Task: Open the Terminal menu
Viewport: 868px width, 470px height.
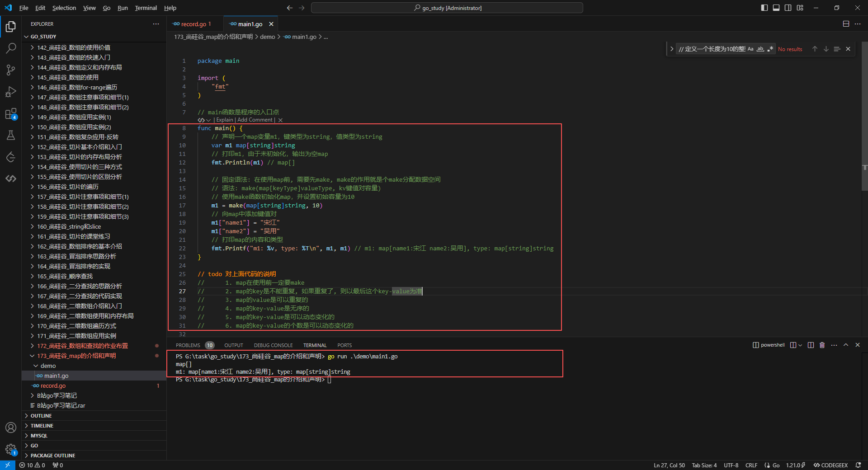Action: click(146, 8)
